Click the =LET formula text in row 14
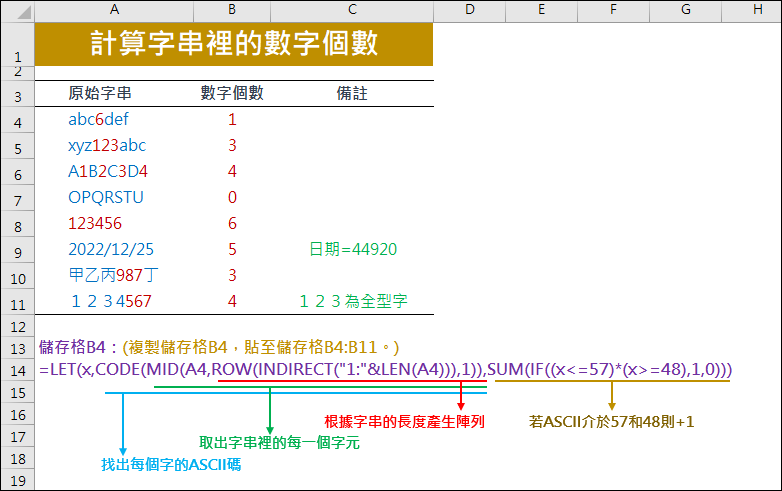Viewport: 782px width, 491px height. 386,369
